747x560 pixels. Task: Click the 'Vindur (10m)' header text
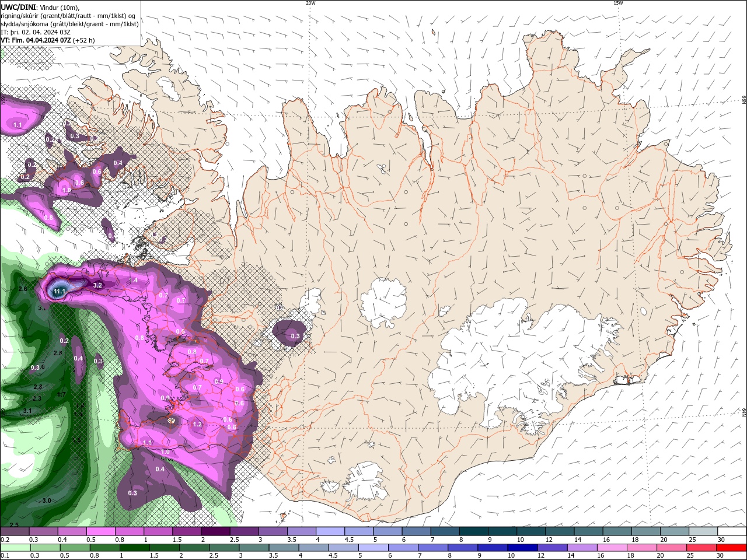(x=59, y=7)
